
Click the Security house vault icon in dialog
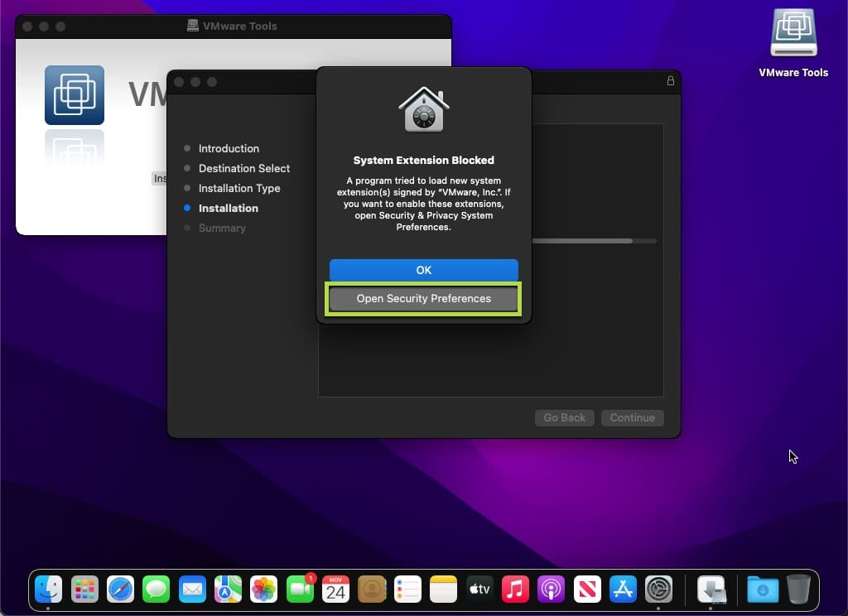tap(423, 109)
